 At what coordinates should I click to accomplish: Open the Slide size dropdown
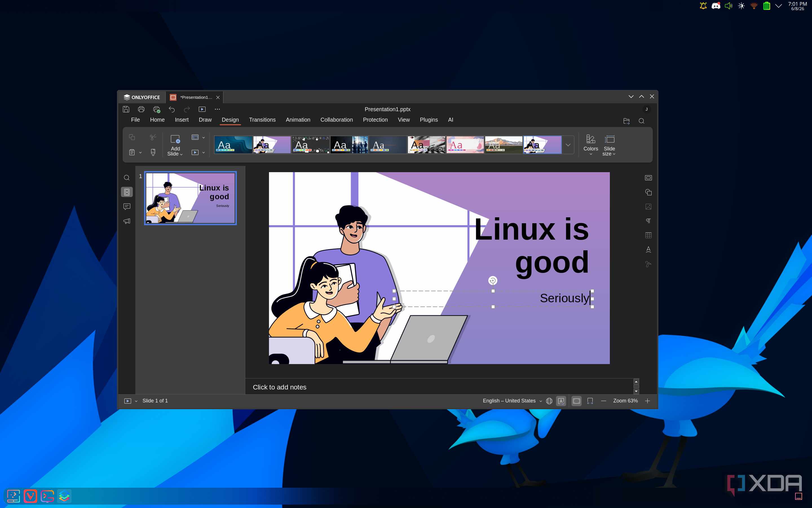pos(609,145)
